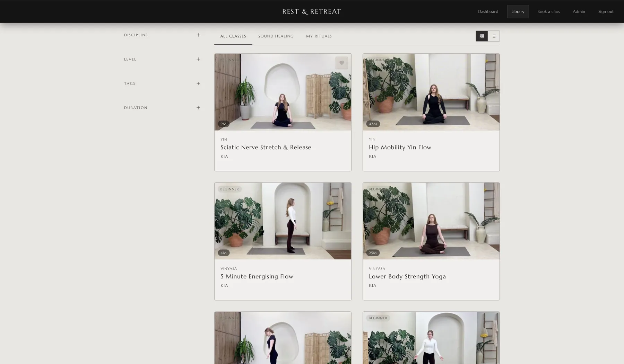624x364 pixels.
Task: Expand the Duration filter plus icon
Action: click(198, 108)
